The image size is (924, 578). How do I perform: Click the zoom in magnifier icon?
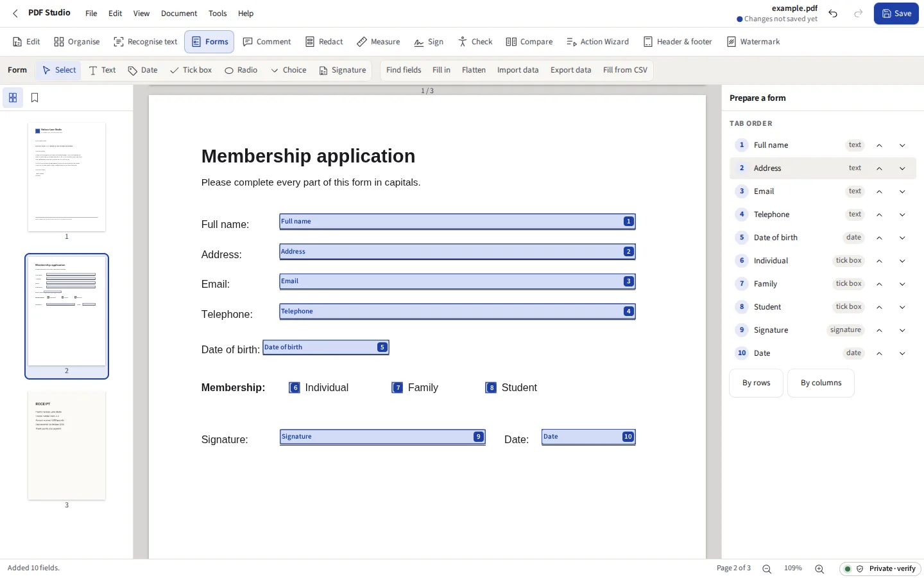pyautogui.click(x=819, y=568)
